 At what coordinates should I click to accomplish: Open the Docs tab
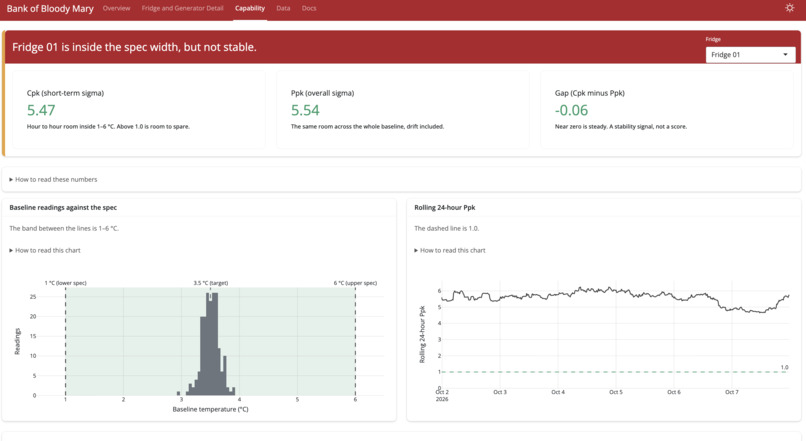tap(309, 8)
